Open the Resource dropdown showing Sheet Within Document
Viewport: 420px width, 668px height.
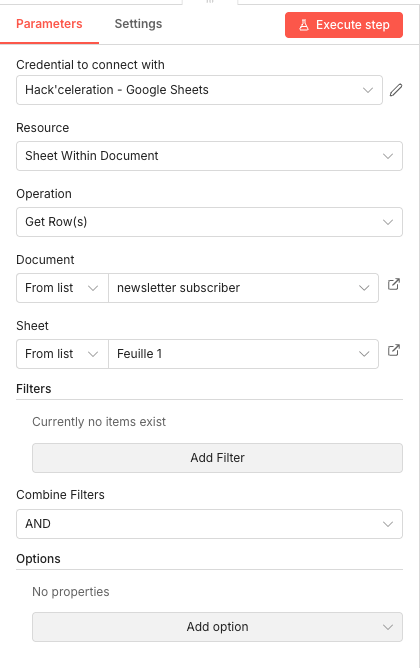pos(209,156)
